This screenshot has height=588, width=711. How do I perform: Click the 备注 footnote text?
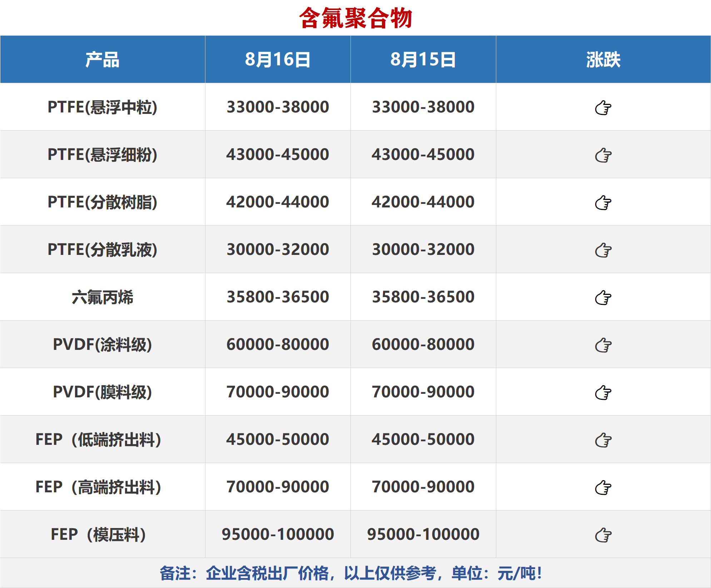click(350, 573)
